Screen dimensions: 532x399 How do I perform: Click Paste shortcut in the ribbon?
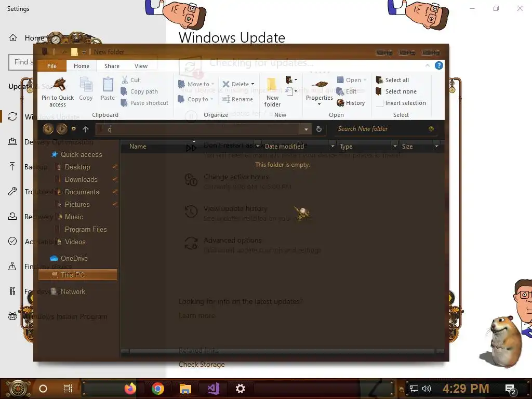[x=144, y=103]
